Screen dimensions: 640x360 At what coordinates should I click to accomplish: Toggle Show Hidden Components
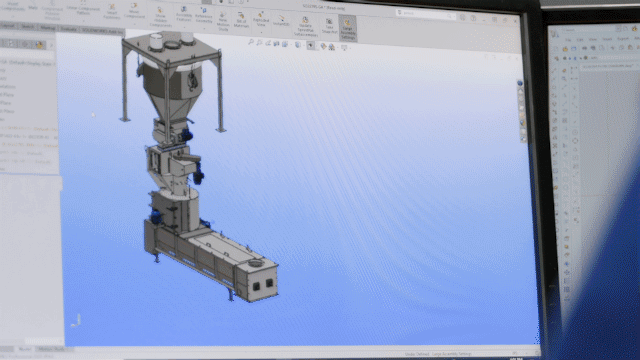click(160, 18)
